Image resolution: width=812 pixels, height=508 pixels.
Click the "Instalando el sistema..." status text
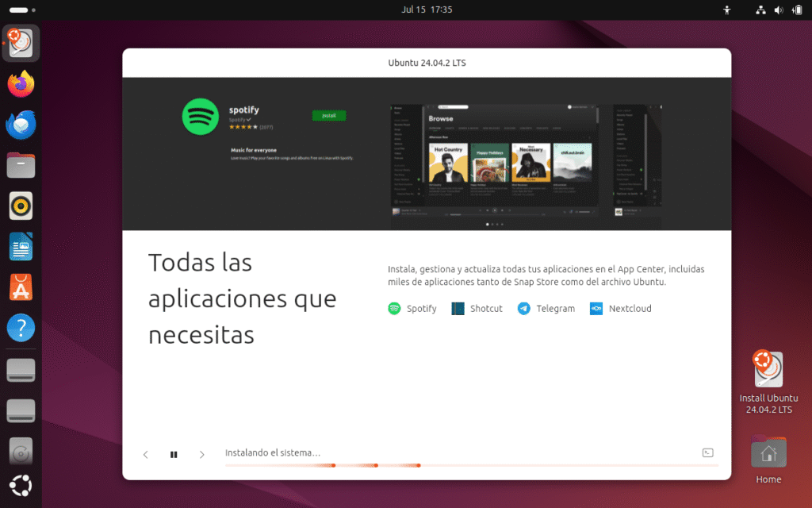pos(273,453)
